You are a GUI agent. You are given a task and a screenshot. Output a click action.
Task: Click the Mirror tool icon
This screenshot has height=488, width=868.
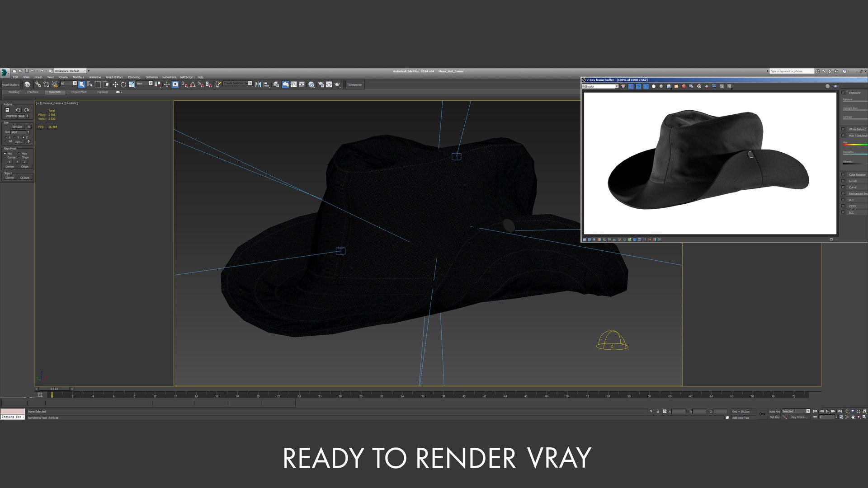pos(258,84)
